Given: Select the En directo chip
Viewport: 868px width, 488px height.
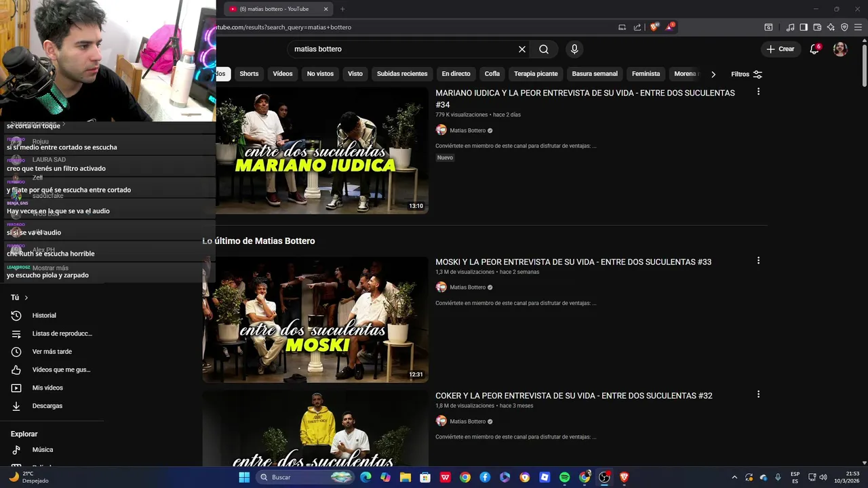Looking at the screenshot, I should (x=456, y=74).
